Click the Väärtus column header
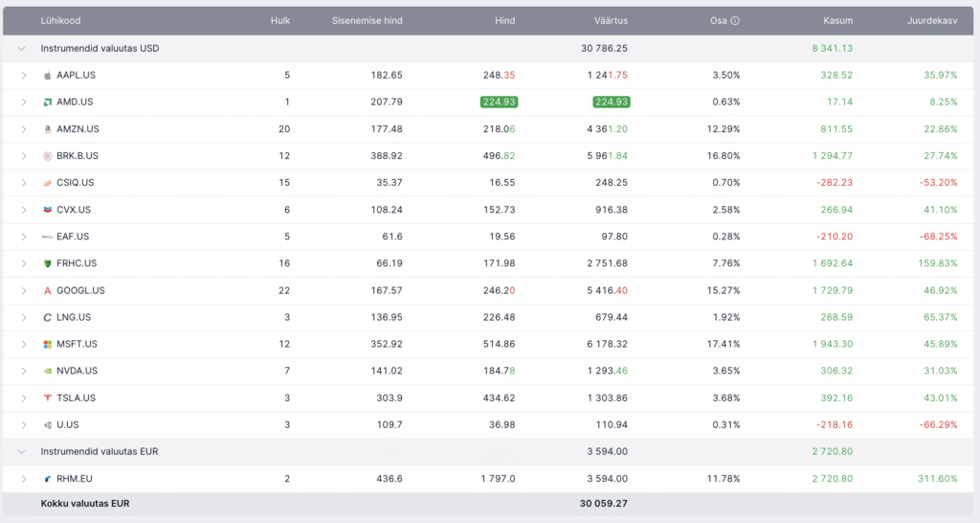This screenshot has height=523, width=980. point(610,20)
